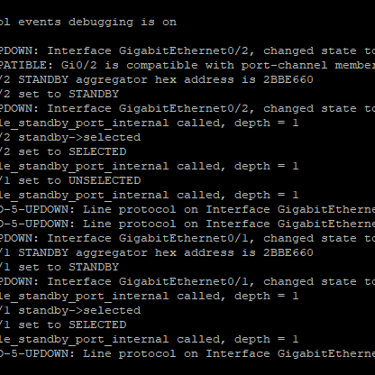Click first 'standby_port_internal called, depth = 1' line

149,123
